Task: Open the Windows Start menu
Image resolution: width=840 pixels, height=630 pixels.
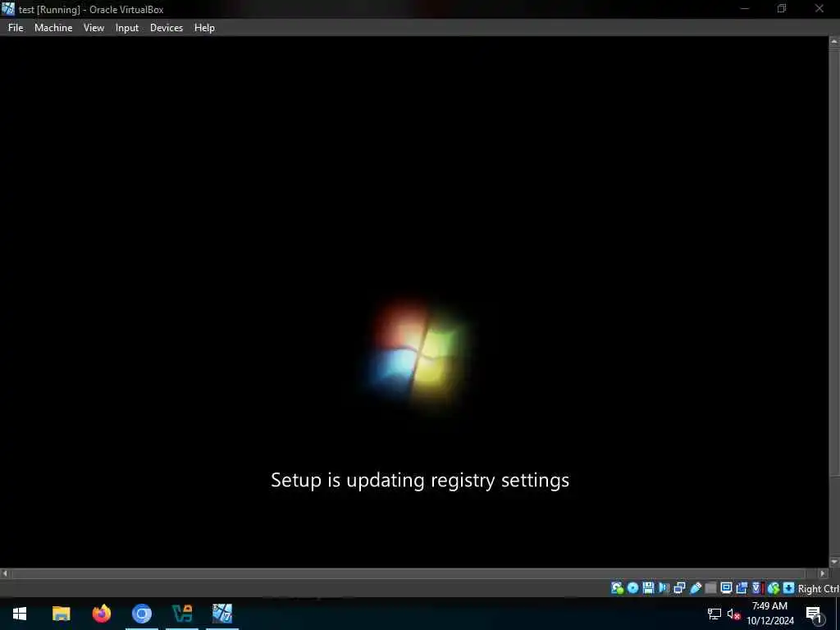Action: coord(20,614)
